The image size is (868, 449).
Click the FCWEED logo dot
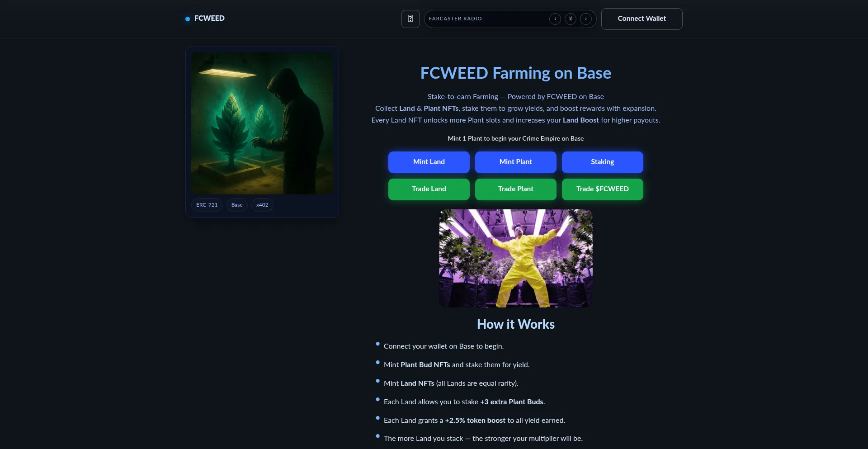coord(188,19)
